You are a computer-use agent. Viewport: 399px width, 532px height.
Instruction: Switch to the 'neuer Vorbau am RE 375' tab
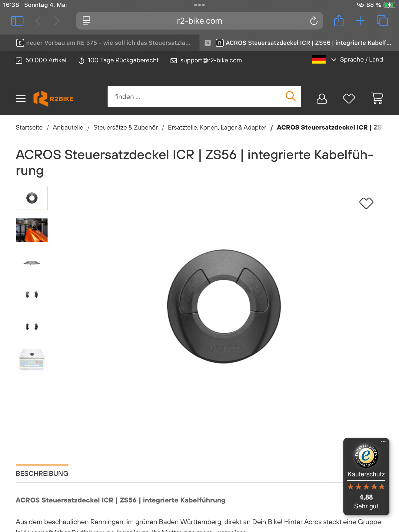coord(104,43)
